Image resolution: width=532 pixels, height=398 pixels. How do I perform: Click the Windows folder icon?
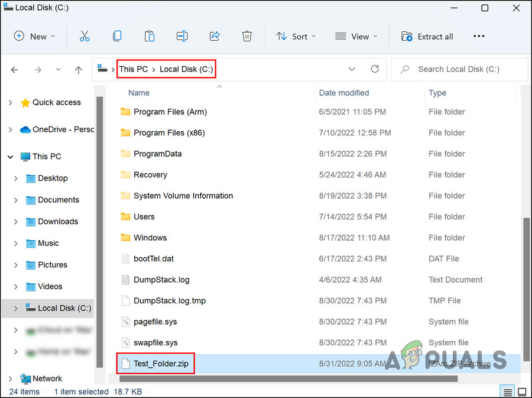(x=125, y=238)
